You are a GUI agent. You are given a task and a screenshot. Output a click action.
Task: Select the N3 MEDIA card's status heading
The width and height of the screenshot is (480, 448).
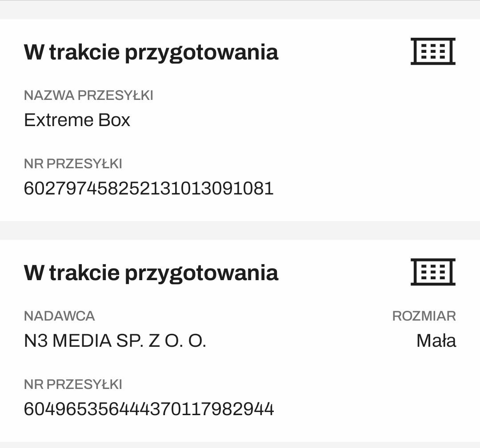pyautogui.click(x=151, y=272)
